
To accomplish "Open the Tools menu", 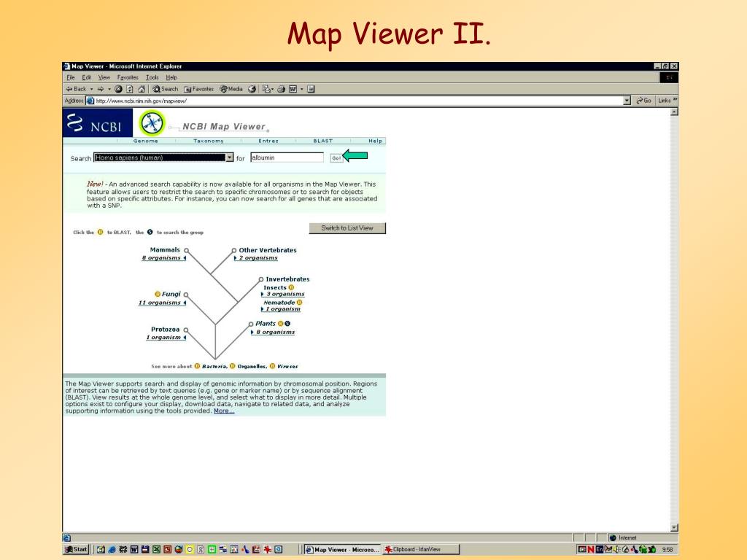I will pyautogui.click(x=152, y=77).
